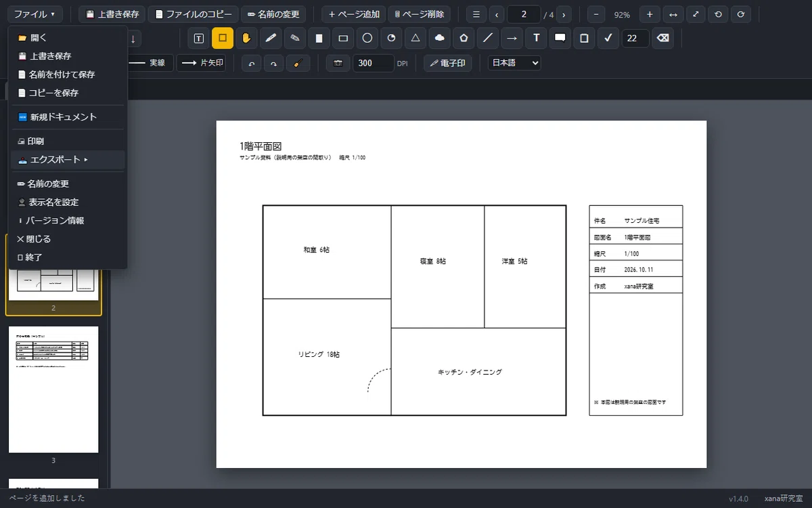Choose 名前の変更 in the file menu
Viewport: 812px width, 508px height.
68,184
